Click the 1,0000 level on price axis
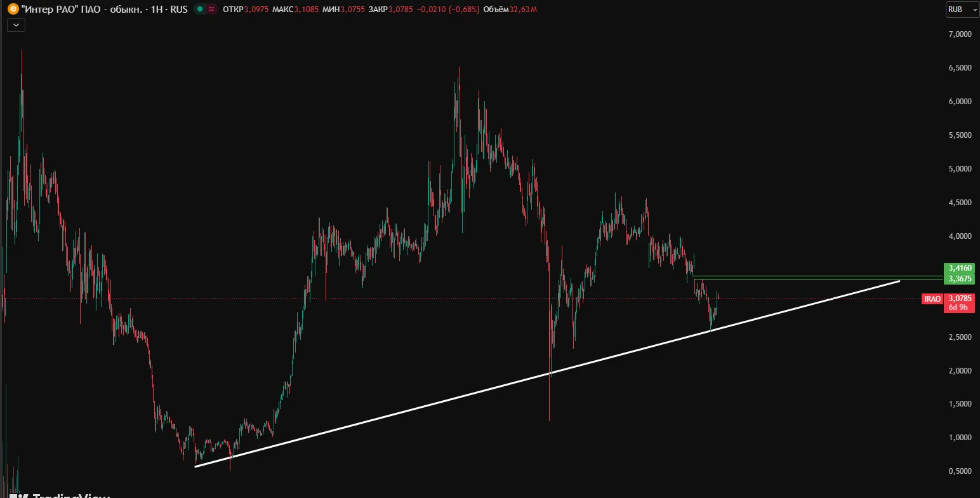The width and height of the screenshot is (980, 498). click(x=960, y=438)
